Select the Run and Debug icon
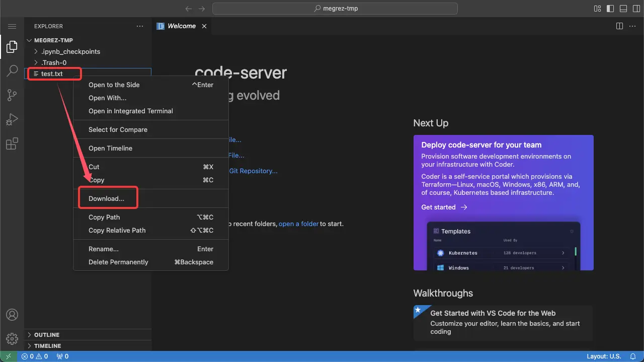Image resolution: width=644 pixels, height=362 pixels. coord(12,119)
